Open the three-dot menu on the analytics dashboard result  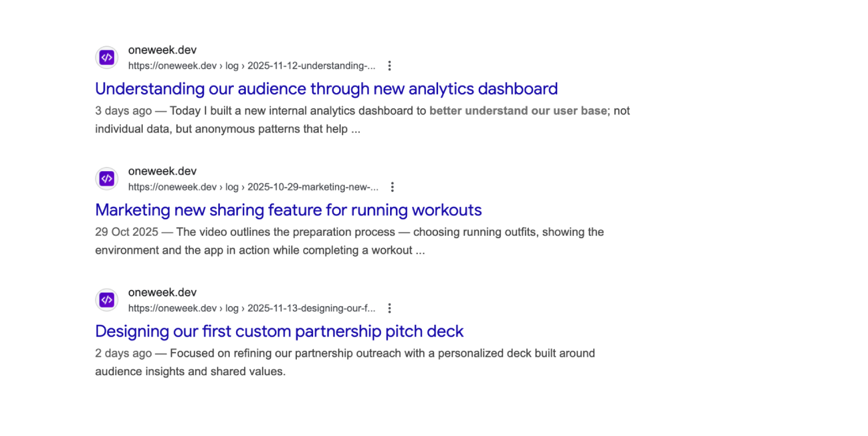point(389,66)
